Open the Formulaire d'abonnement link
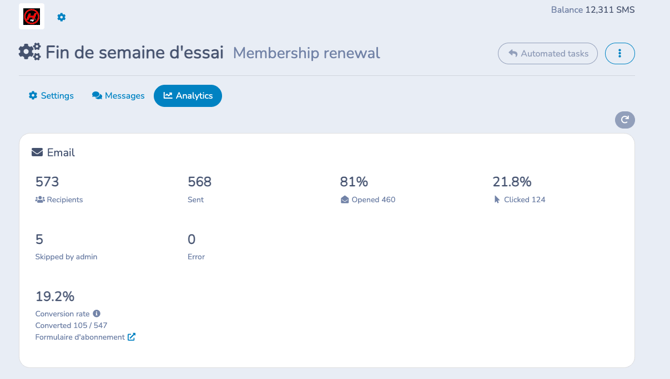The height and width of the screenshot is (379, 670). pos(80,337)
